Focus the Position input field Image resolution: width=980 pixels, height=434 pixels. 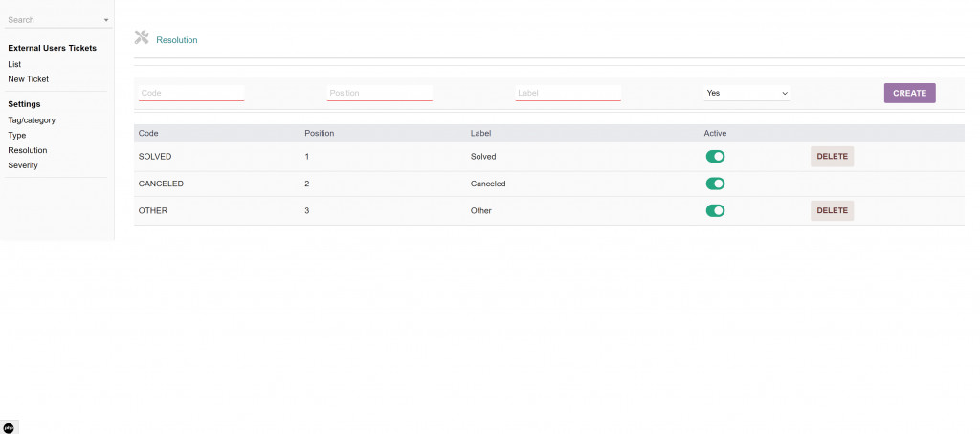(x=379, y=93)
